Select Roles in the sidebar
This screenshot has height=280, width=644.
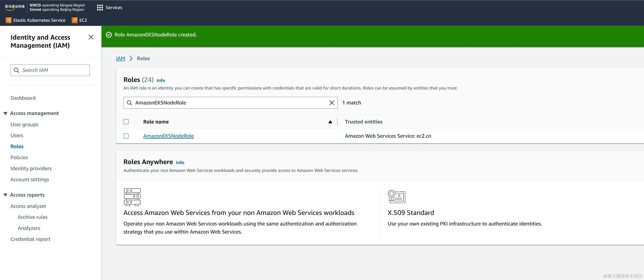tap(17, 146)
